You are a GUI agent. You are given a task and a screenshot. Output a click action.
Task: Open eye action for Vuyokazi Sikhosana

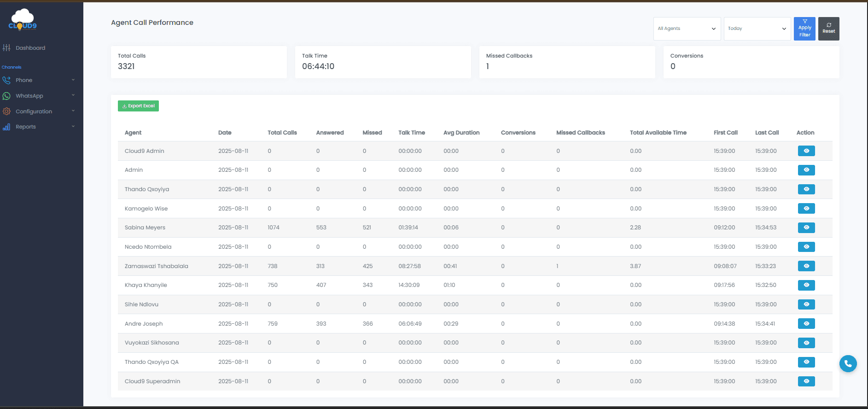806,343
